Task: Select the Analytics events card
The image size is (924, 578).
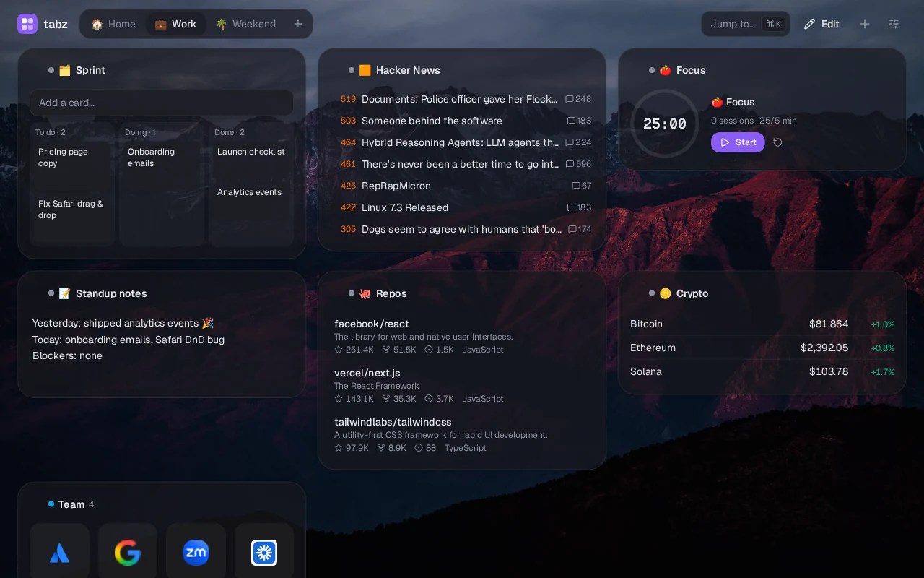Action: click(x=251, y=192)
